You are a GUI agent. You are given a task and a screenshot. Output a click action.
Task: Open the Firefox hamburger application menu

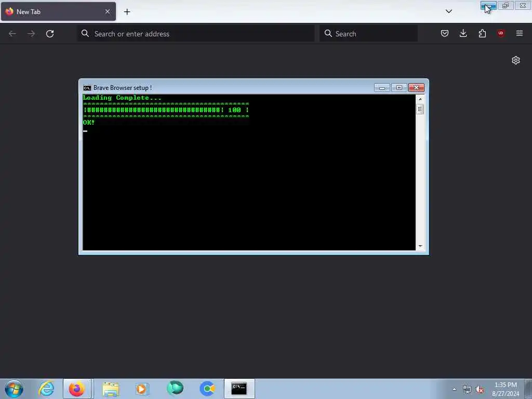pos(520,33)
